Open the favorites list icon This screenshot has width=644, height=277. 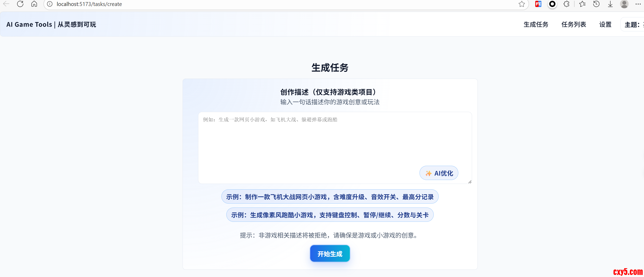click(582, 4)
